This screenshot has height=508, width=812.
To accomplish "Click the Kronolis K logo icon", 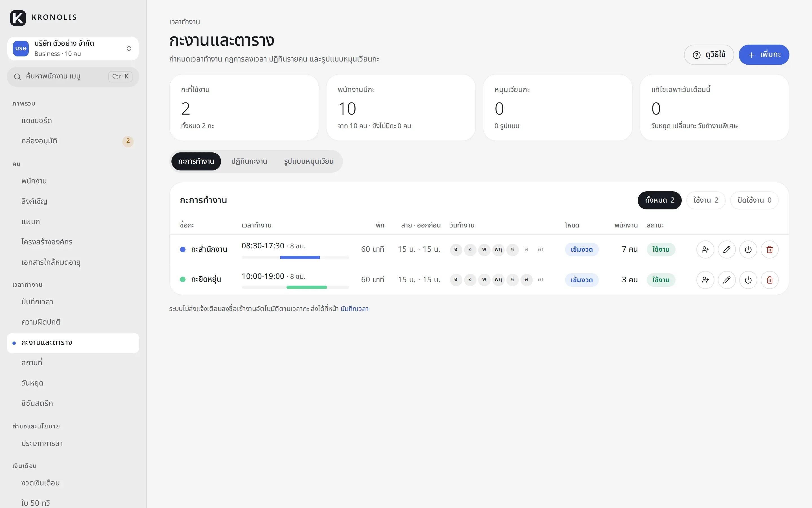I will pyautogui.click(x=18, y=18).
